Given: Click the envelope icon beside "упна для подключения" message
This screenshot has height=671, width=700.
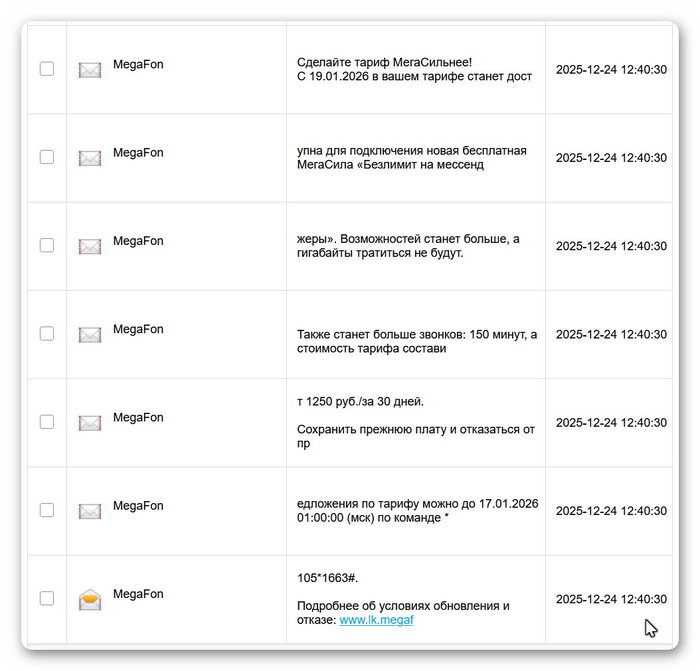Looking at the screenshot, I should (x=90, y=158).
